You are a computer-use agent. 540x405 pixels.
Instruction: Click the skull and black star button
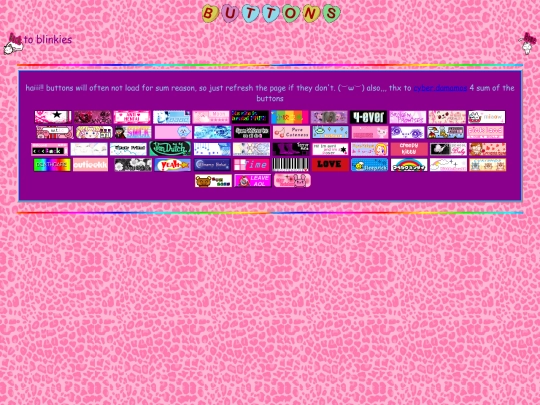tap(53, 117)
